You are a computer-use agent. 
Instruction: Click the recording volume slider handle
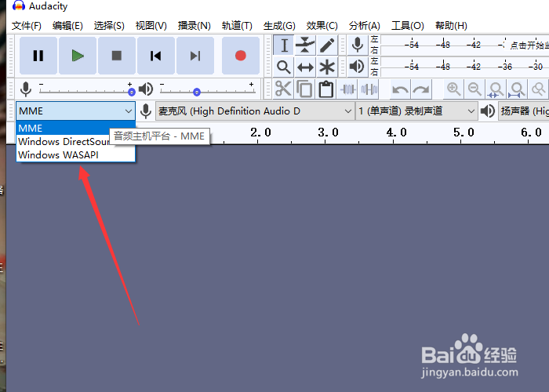132,92
